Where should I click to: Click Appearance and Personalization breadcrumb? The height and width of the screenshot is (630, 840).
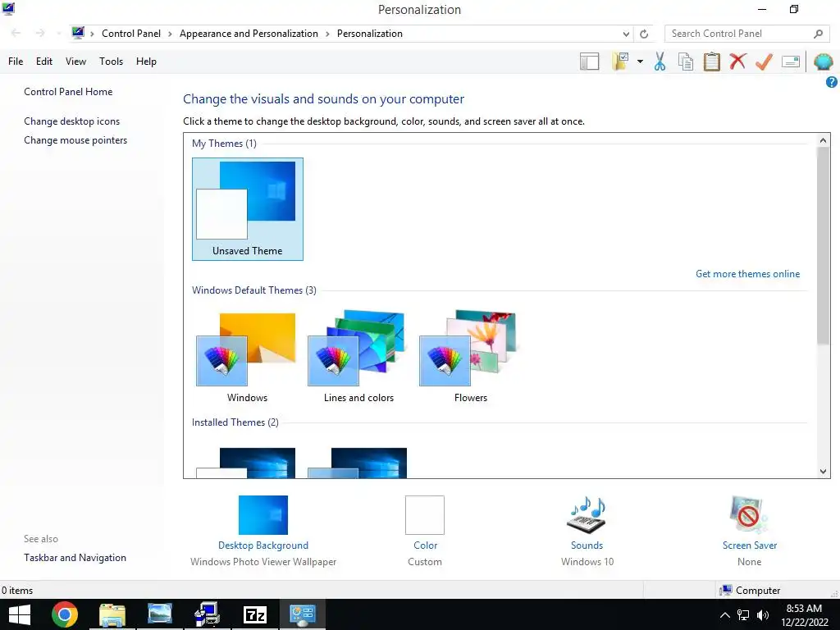tap(249, 34)
